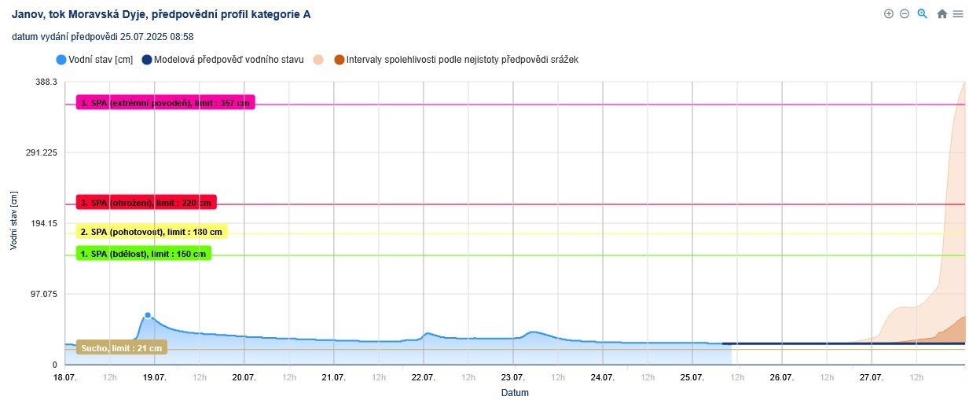Click the 'Sucho, limit : 21 cm' label
980x400 pixels.
pos(122,348)
